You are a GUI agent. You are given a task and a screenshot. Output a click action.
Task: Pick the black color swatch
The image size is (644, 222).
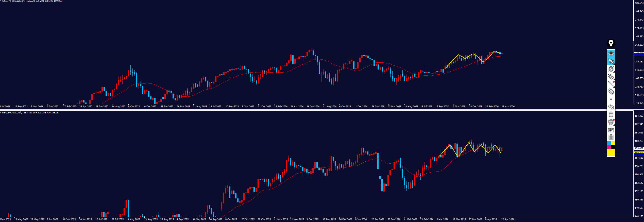tap(613, 147)
